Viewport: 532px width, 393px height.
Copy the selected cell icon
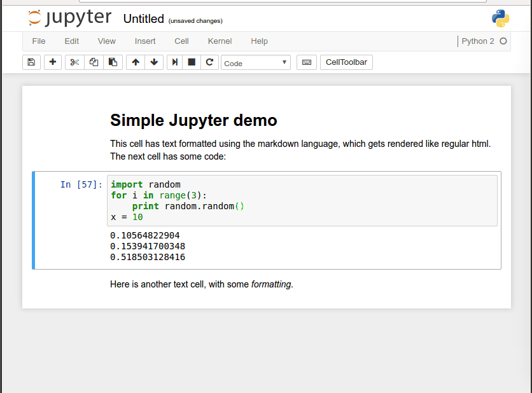94,62
